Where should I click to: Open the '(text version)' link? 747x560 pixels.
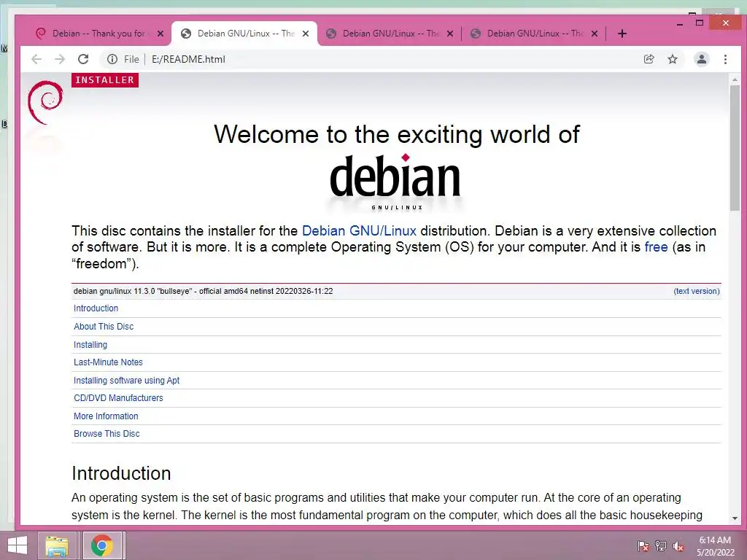(x=697, y=291)
